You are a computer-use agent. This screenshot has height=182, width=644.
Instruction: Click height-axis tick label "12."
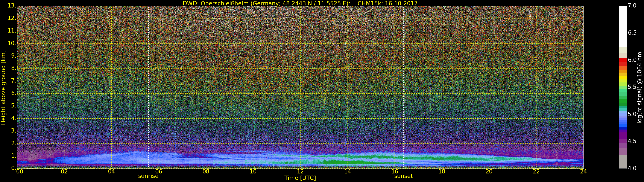coord(12,18)
